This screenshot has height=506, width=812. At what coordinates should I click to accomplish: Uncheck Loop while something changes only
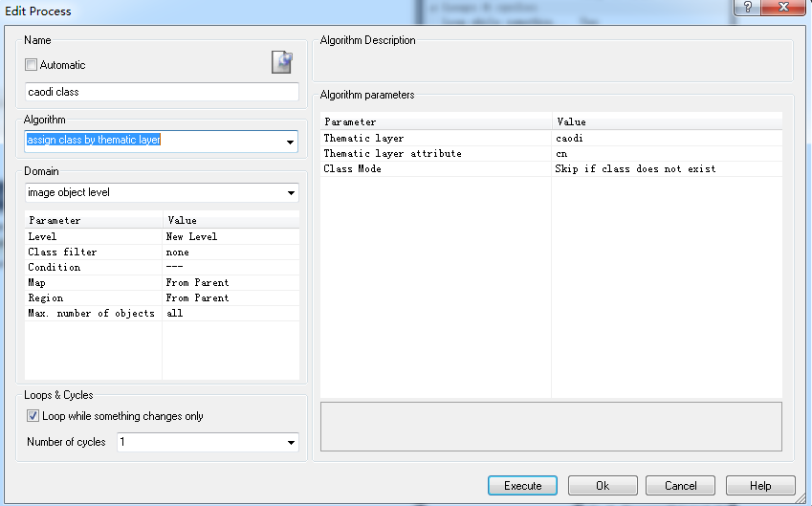click(33, 416)
